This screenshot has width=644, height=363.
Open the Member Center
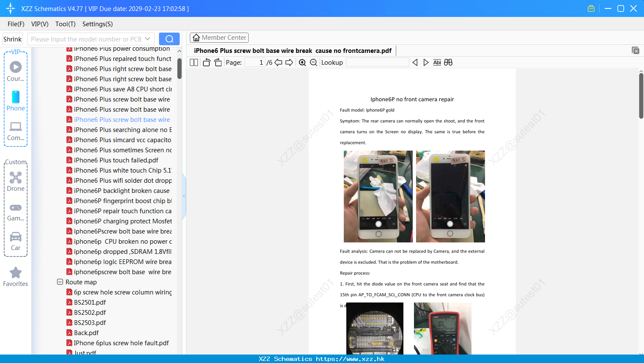coord(219,38)
